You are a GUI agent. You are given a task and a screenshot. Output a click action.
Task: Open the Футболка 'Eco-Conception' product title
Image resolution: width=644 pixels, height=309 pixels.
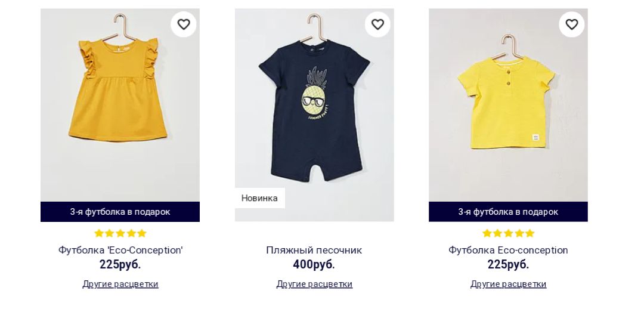pos(120,250)
